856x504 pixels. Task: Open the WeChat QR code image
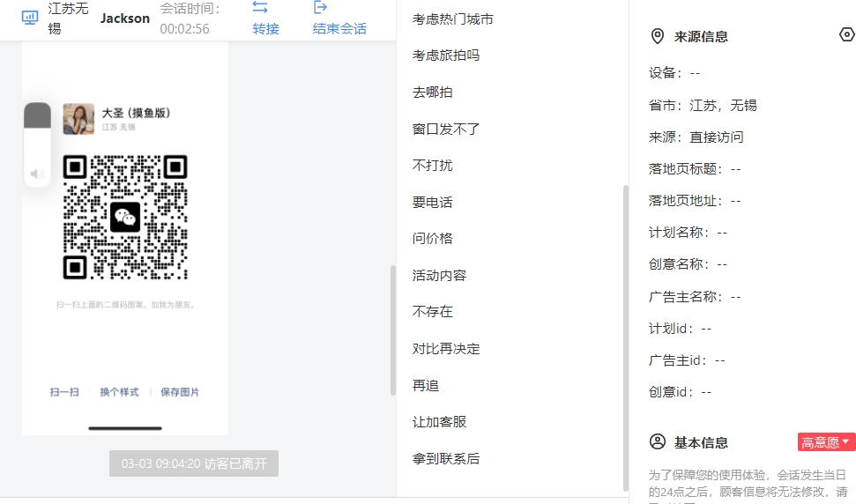coord(125,217)
